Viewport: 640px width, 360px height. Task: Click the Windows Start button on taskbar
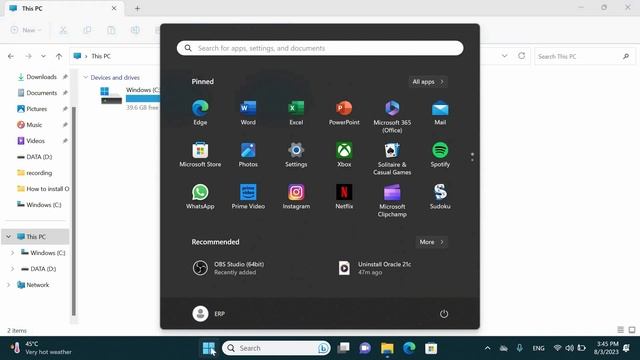[209, 348]
